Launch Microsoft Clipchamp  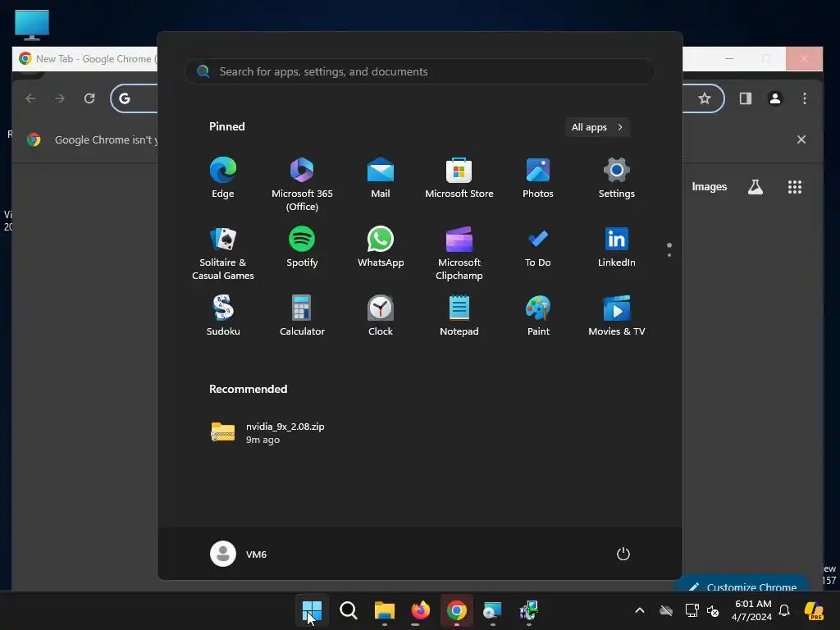point(459,253)
